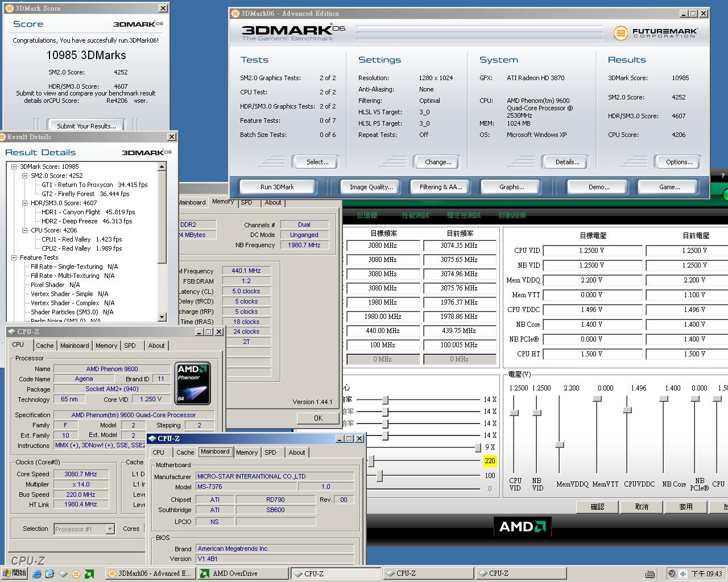Collapse the HDR/SM3.0 Score tree node
Viewport: 728px width, 582px height.
pos(25,203)
